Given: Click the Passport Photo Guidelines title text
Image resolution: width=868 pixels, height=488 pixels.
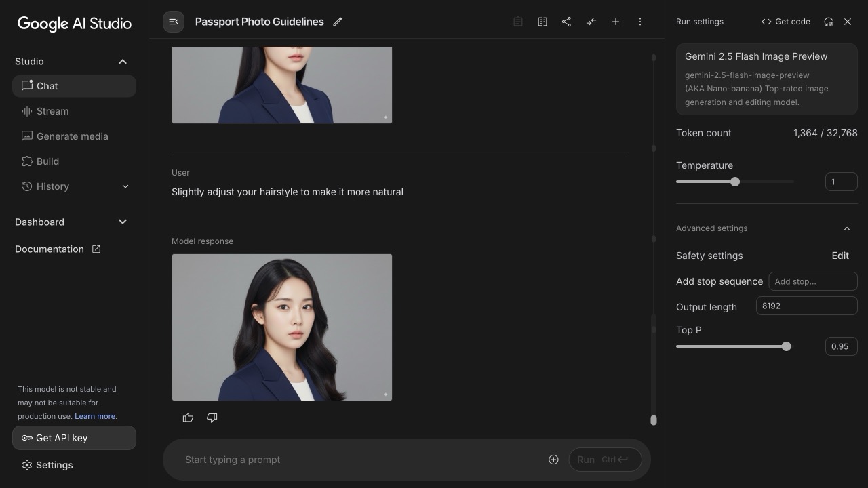Looking at the screenshot, I should coord(260,22).
